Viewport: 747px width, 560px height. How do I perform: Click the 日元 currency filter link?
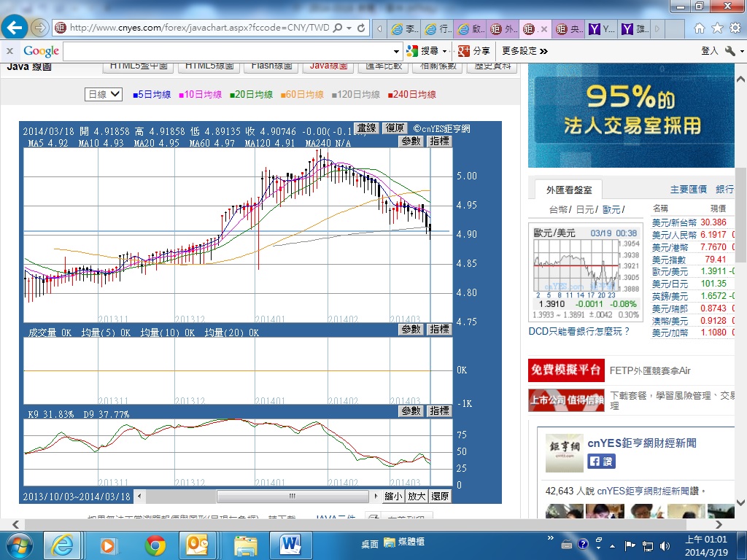584,209
